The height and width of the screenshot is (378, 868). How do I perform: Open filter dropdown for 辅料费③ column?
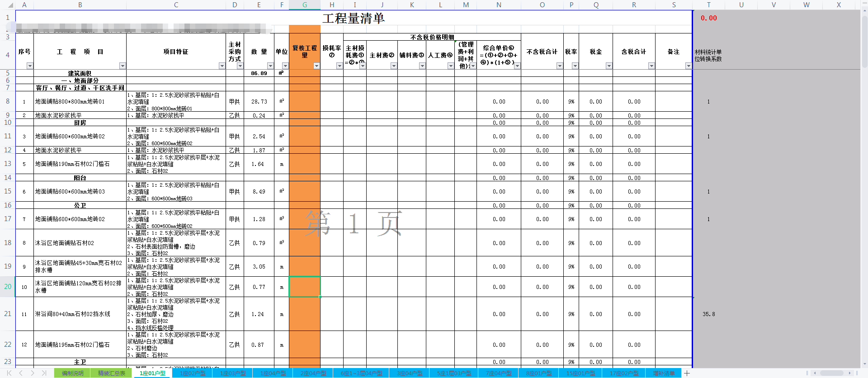pos(422,66)
